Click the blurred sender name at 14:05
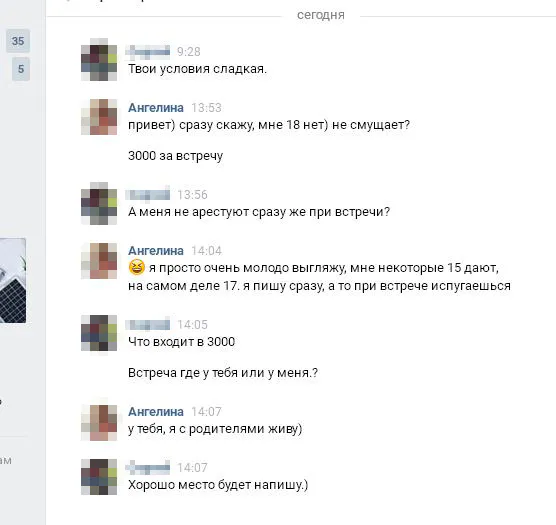 tap(148, 324)
